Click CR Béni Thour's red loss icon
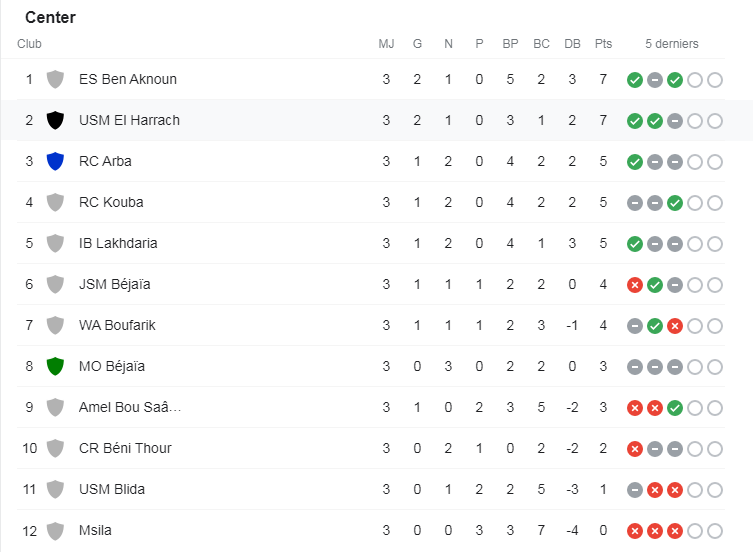The height and width of the screenshot is (552, 753). tap(634, 449)
